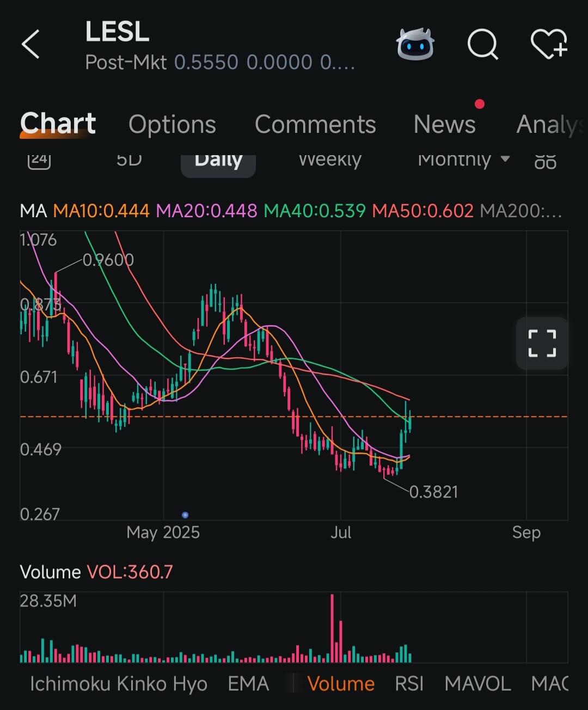Tap the back arrow icon
Image resolution: width=588 pixels, height=710 pixels.
[31, 44]
